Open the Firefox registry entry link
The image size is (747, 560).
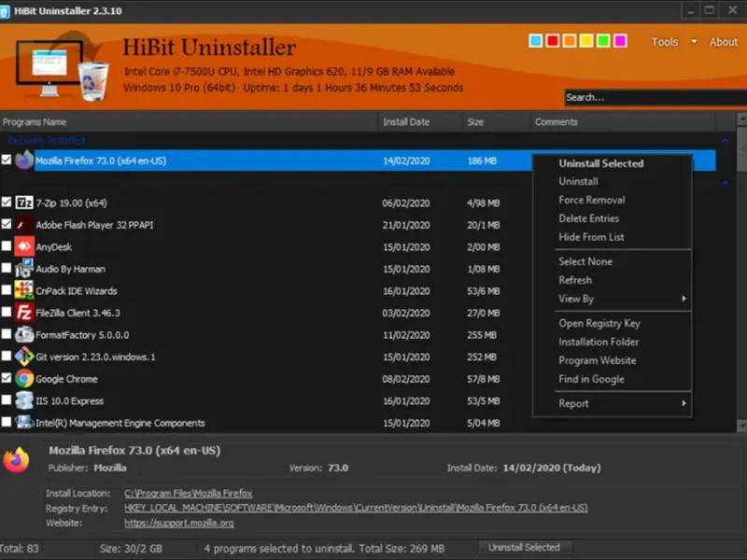356,508
